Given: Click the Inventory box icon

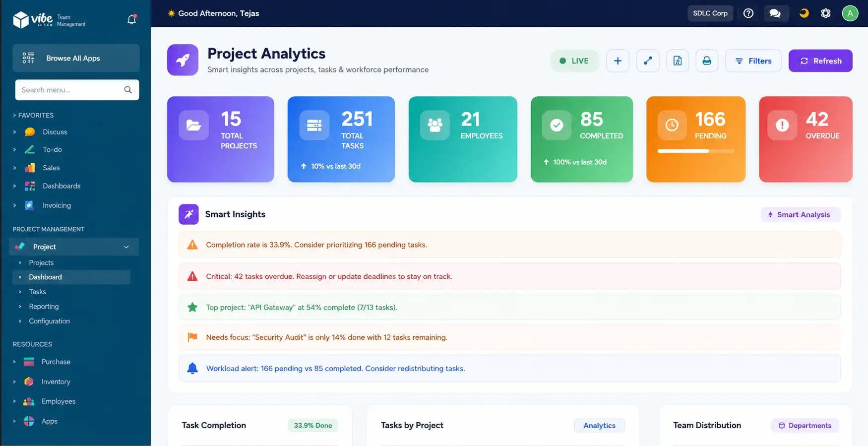Looking at the screenshot, I should pos(29,382).
